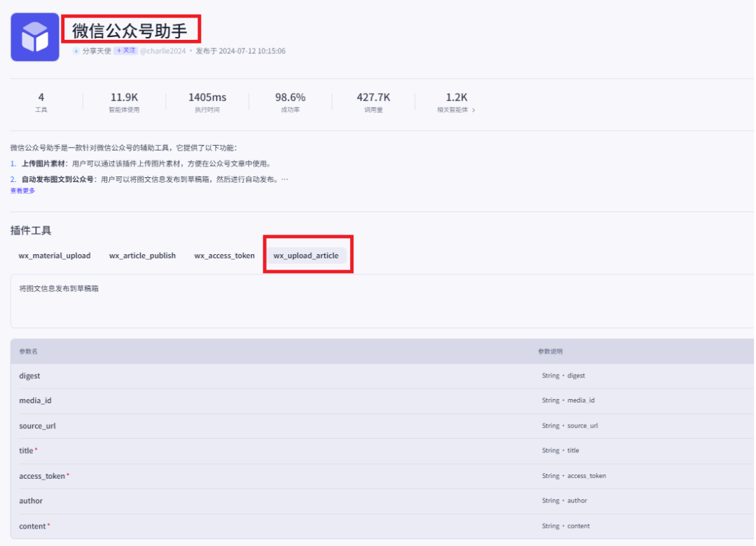Select the author parameter row name
The width and height of the screenshot is (756, 546).
click(x=31, y=500)
